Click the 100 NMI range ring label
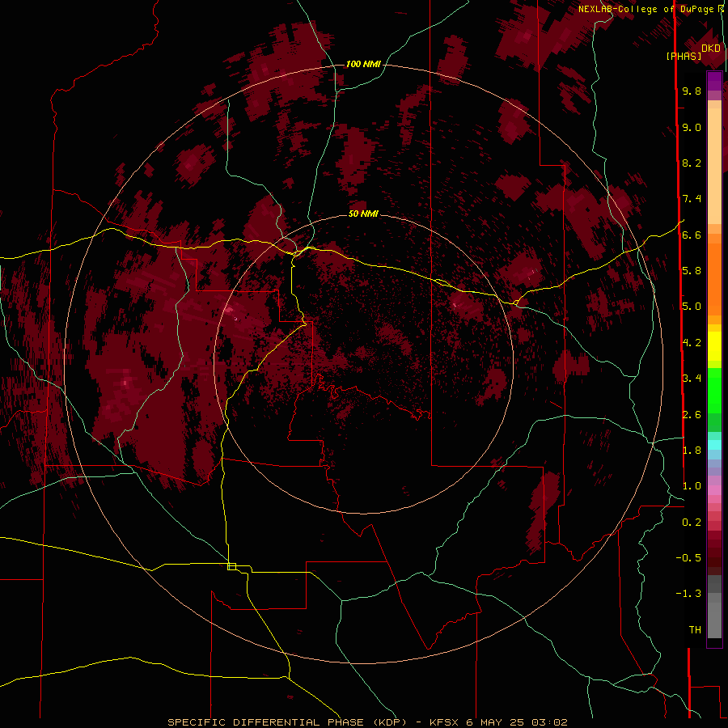 [x=363, y=64]
